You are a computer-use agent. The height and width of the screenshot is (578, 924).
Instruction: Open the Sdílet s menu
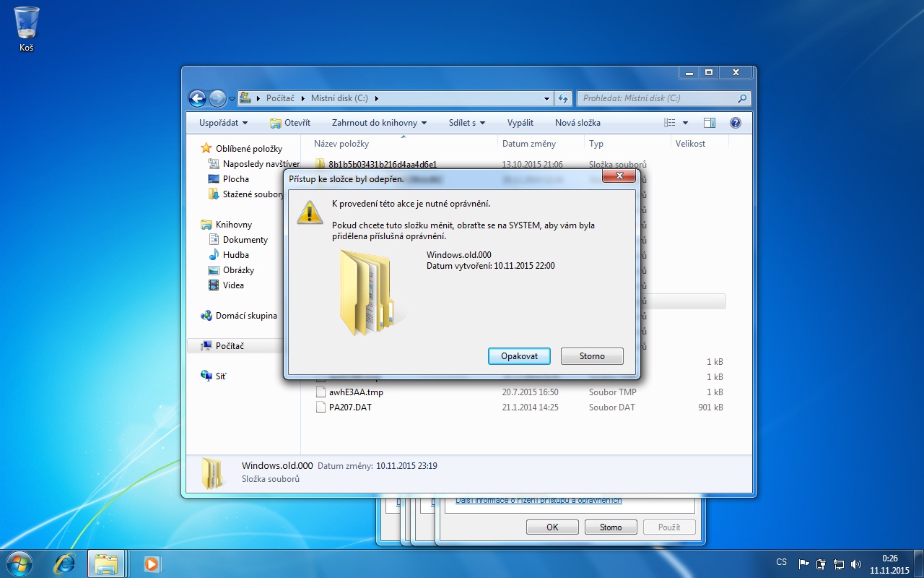click(466, 123)
